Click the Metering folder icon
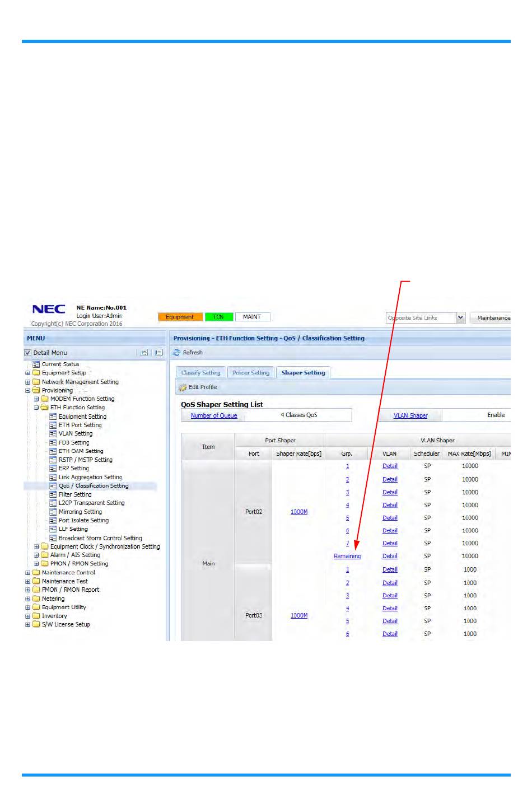 coord(36,598)
